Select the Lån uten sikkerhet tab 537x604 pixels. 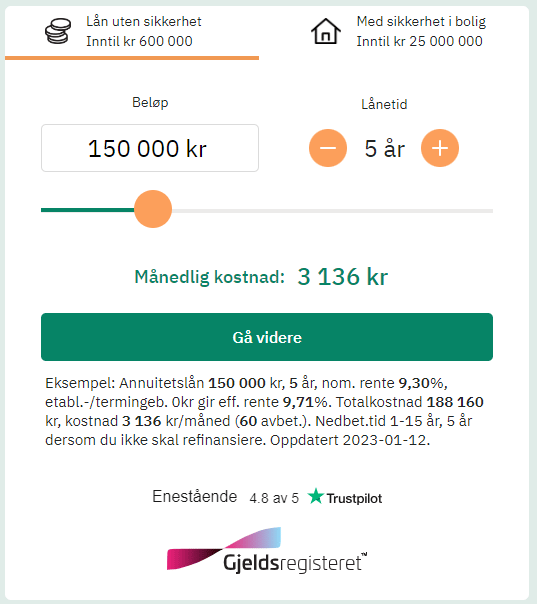click(132, 32)
